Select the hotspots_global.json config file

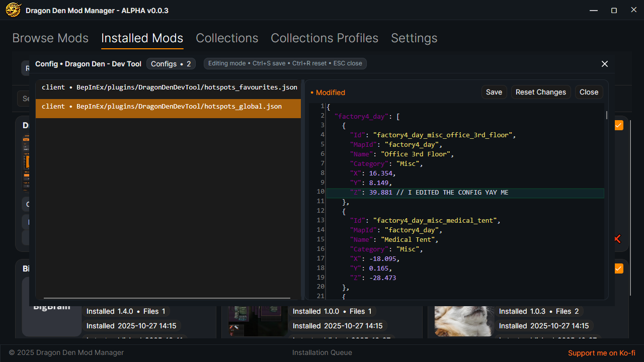click(x=168, y=108)
